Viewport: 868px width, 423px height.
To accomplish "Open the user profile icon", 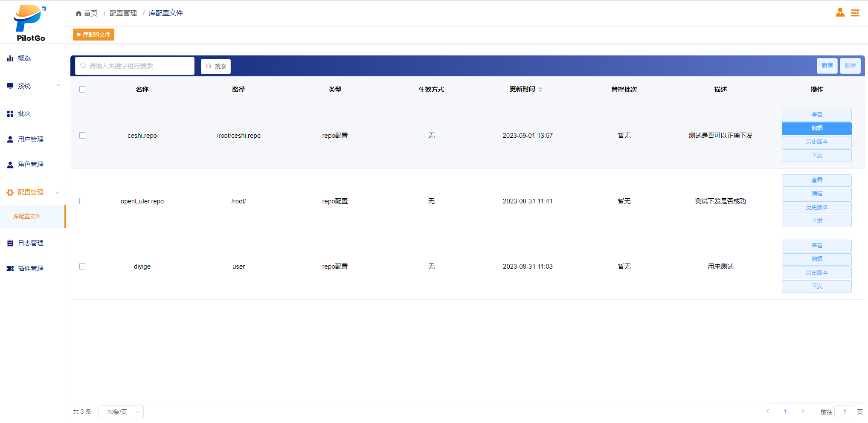I will coord(840,12).
